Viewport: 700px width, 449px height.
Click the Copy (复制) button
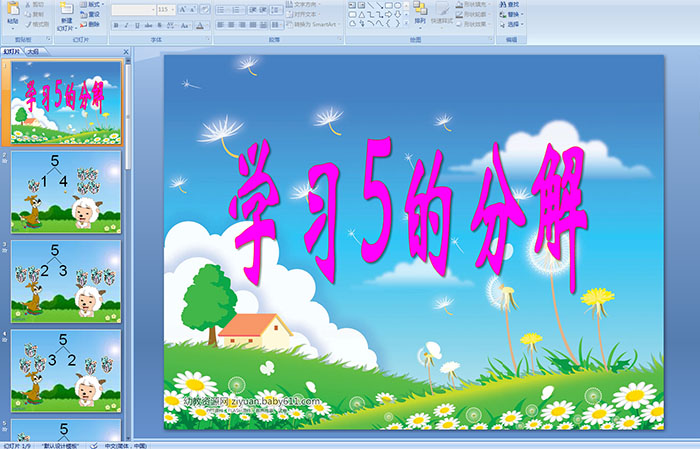click(x=34, y=14)
